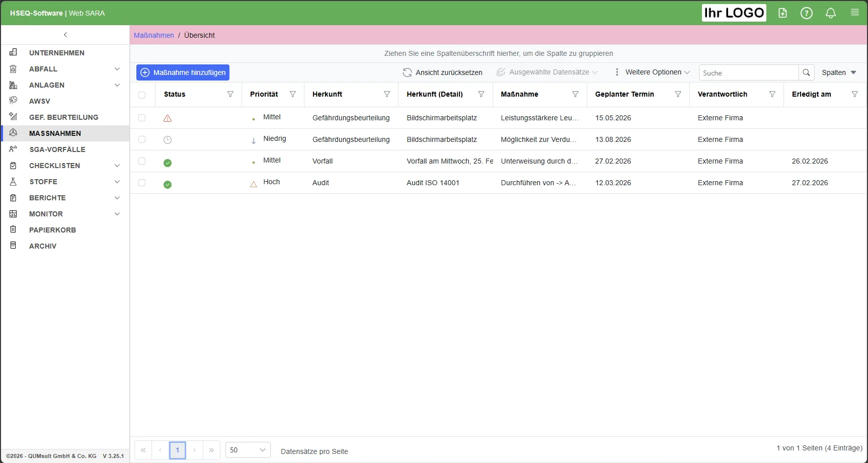Filter the Erledigt am column
Image resolution: width=868 pixels, height=463 pixels.
click(x=854, y=94)
